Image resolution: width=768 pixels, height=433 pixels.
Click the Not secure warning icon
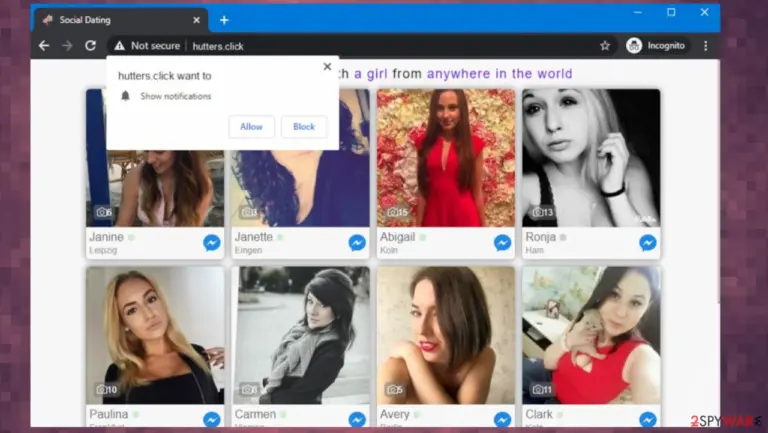tap(120, 46)
